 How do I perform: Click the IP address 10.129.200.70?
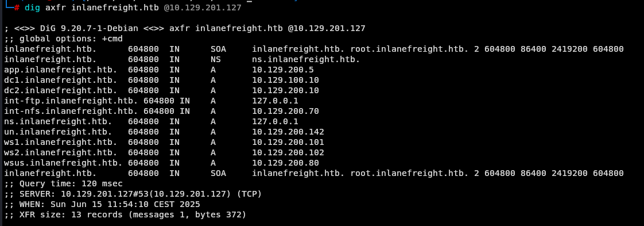285,111
